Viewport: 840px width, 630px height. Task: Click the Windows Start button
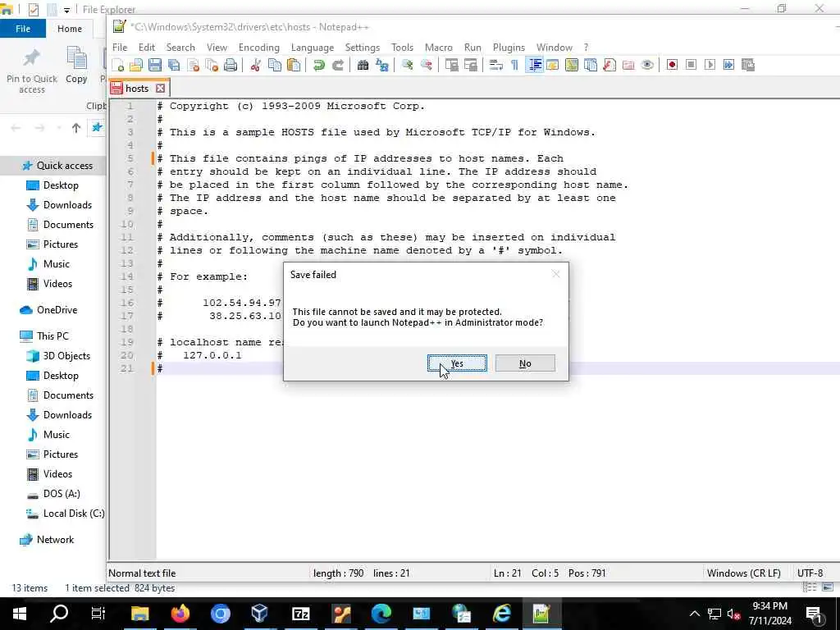pos(20,614)
